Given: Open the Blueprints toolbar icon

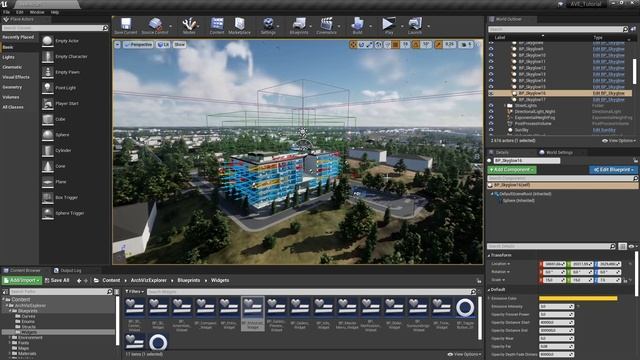Looking at the screenshot, I should pyautogui.click(x=299, y=23).
